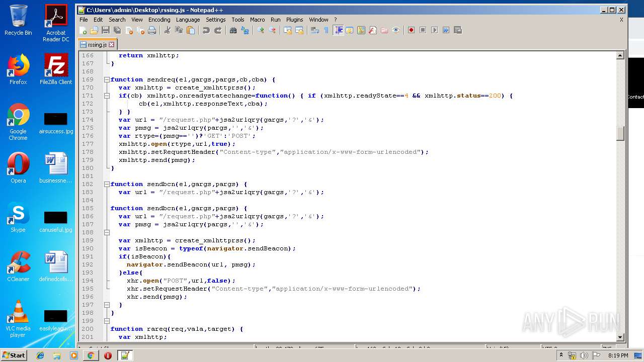
Task: Open a file using toolbar icon
Action: [94, 30]
